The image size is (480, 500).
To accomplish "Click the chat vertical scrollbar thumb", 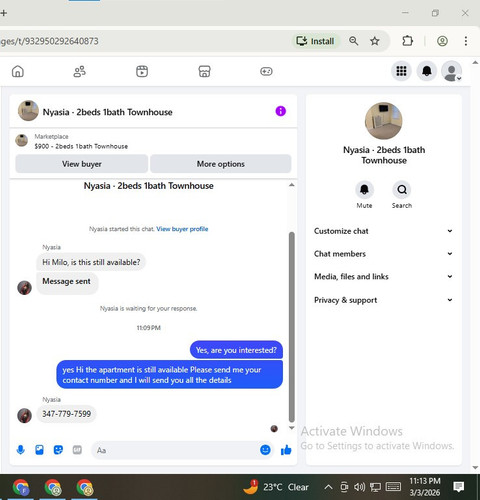I will (x=292, y=327).
